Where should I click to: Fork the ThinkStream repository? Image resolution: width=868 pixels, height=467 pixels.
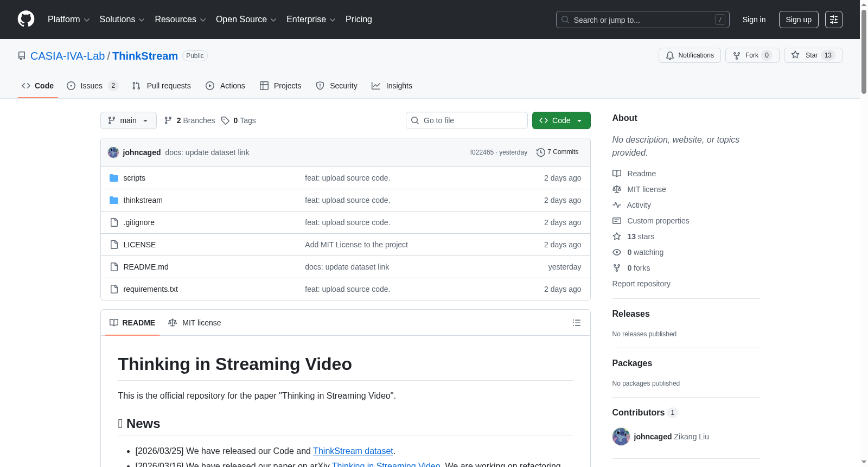point(752,55)
